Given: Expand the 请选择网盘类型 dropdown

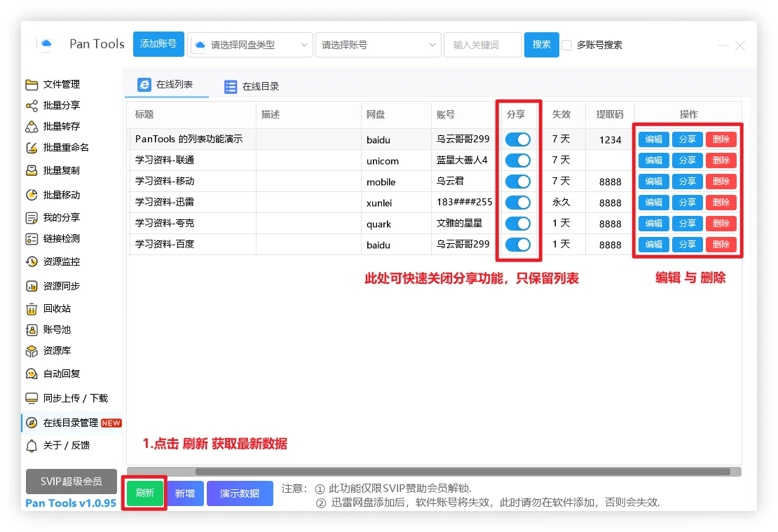Looking at the screenshot, I should pos(250,45).
